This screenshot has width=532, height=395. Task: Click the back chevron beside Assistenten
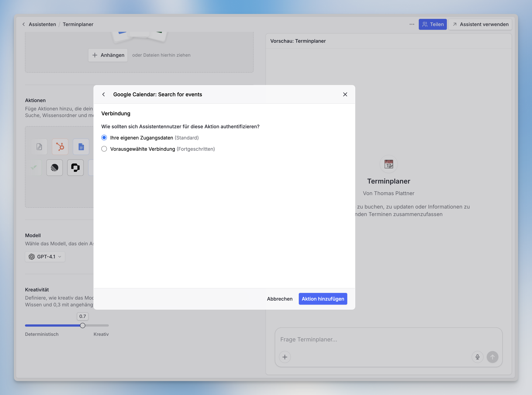24,24
